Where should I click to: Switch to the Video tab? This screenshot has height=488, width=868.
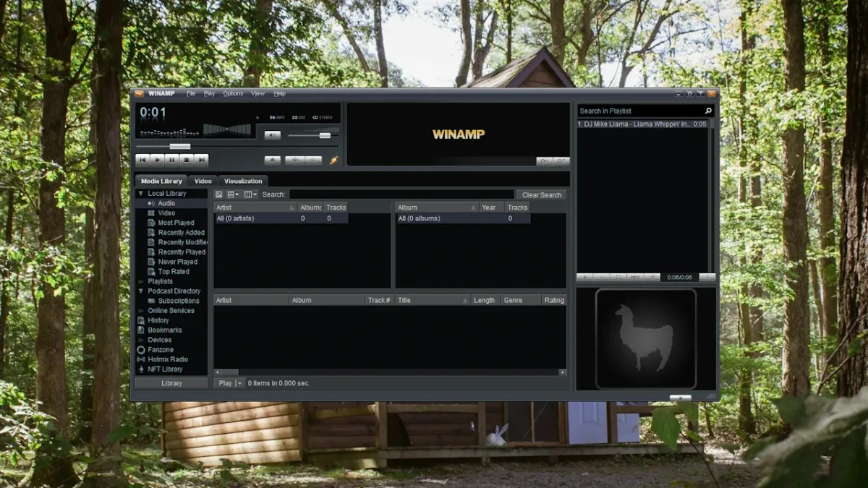tap(203, 181)
